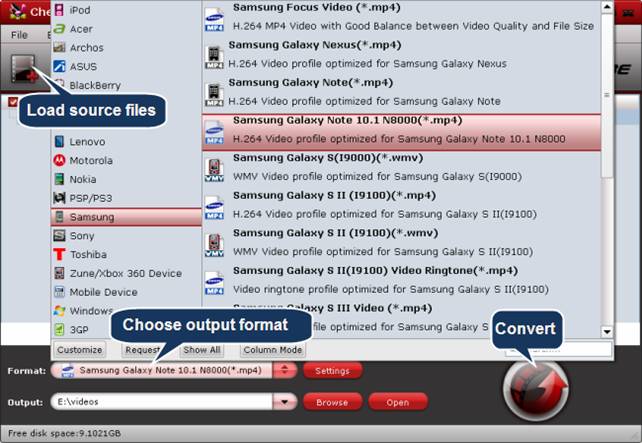Click the Motorola logo icon
The height and width of the screenshot is (443, 642).
point(59,160)
